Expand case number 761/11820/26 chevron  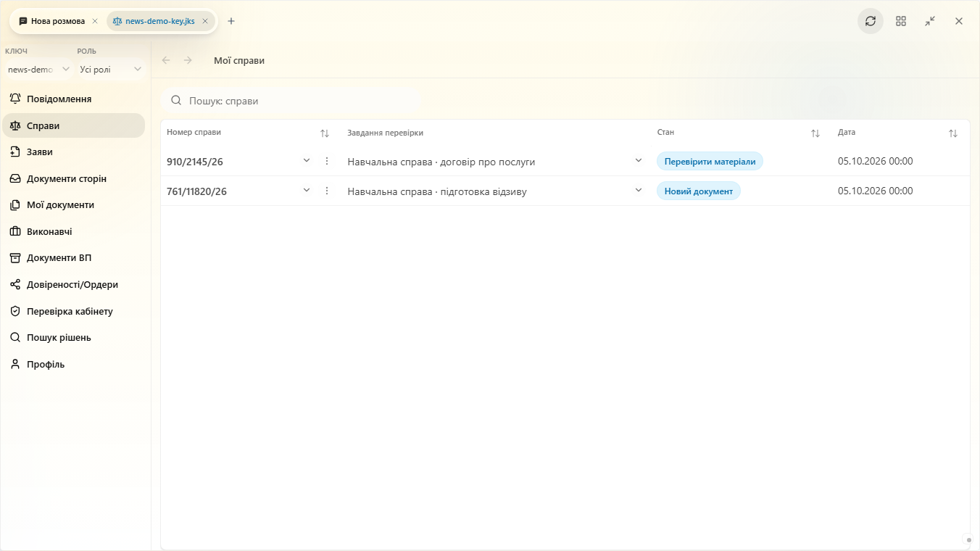tap(307, 190)
